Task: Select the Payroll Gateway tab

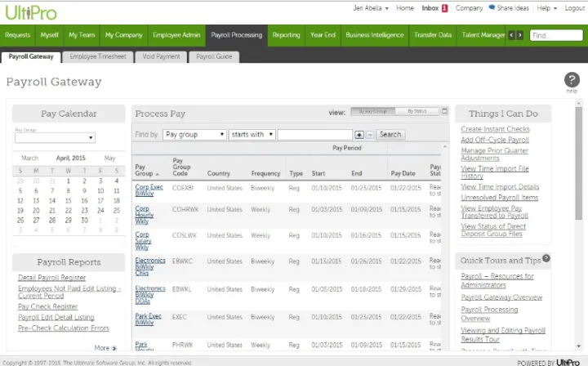Action: pos(31,57)
